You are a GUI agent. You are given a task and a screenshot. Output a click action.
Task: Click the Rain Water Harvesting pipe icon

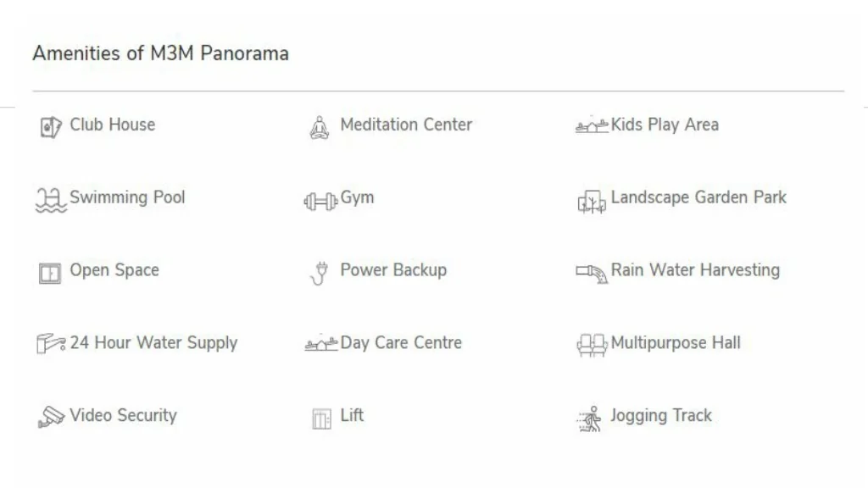(x=592, y=273)
